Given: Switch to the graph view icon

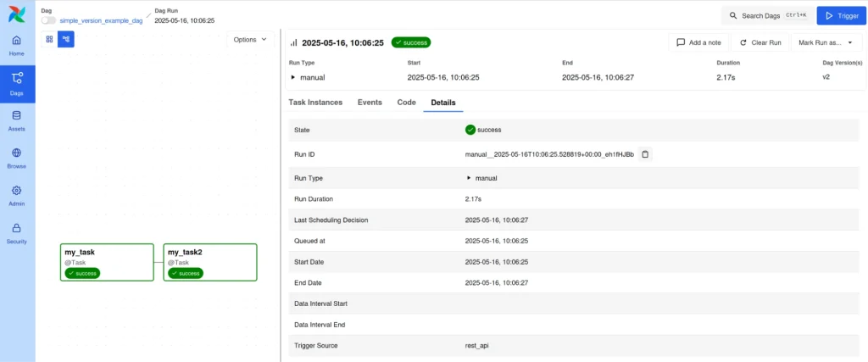Looking at the screenshot, I should click(x=66, y=39).
